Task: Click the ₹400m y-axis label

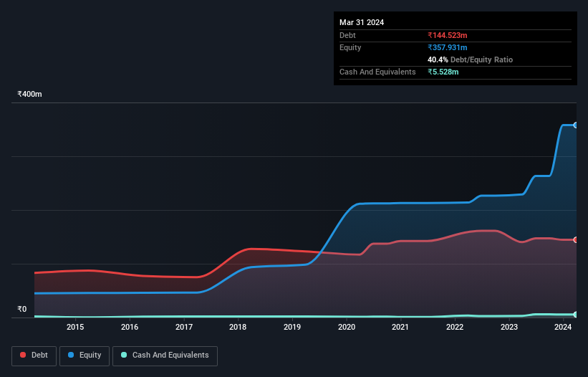Action: 29,94
